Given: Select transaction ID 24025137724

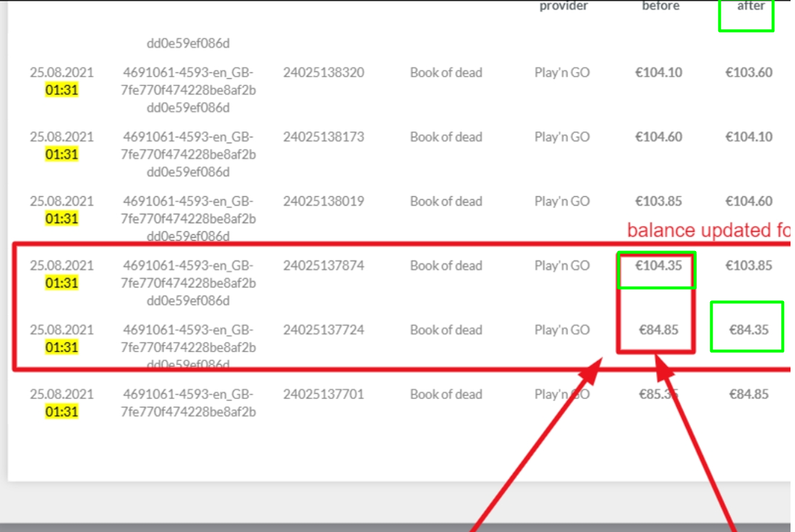Looking at the screenshot, I should 323,330.
